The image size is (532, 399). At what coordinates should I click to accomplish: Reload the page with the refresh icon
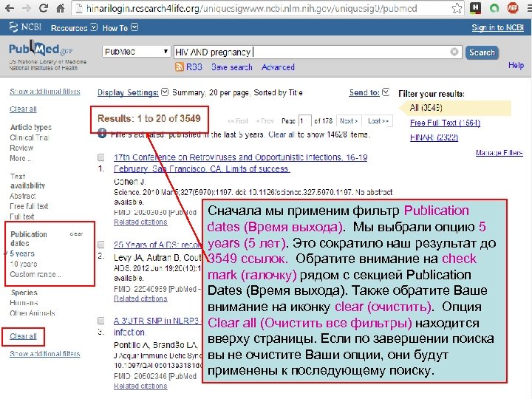coord(43,8)
